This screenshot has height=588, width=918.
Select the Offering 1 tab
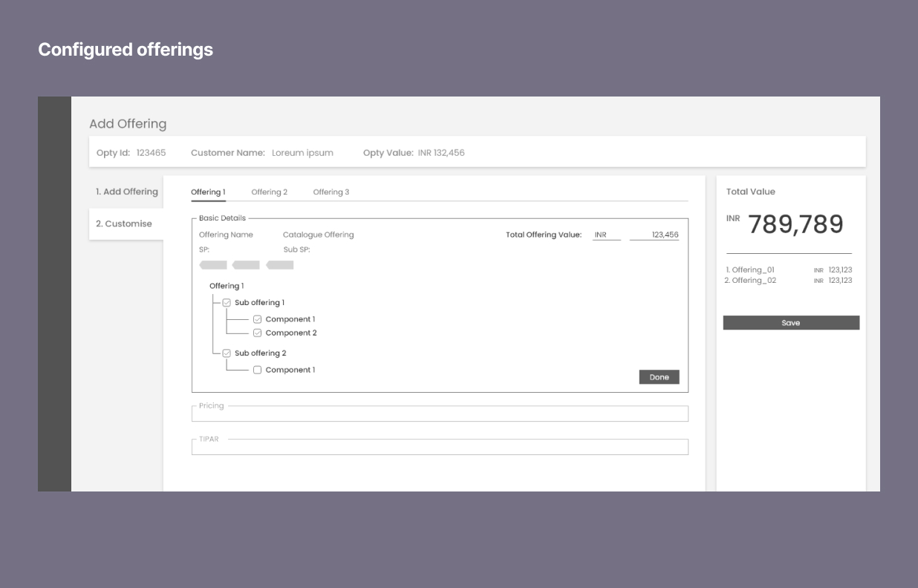(x=208, y=192)
